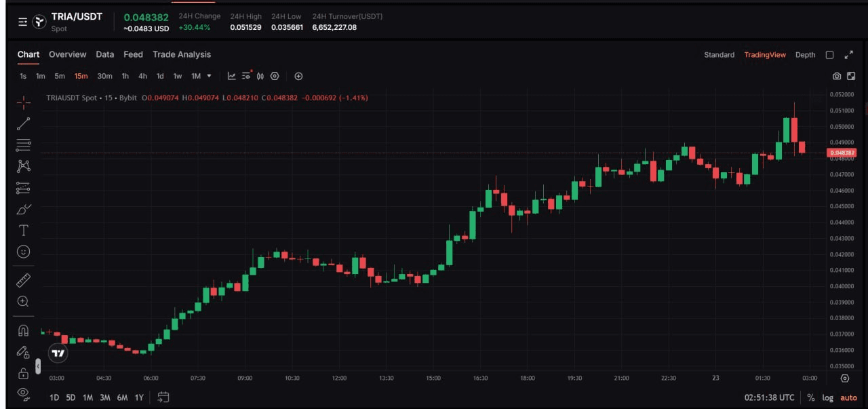
Task: Open the TRIA/USDT pair selector menu
Action: tap(23, 22)
